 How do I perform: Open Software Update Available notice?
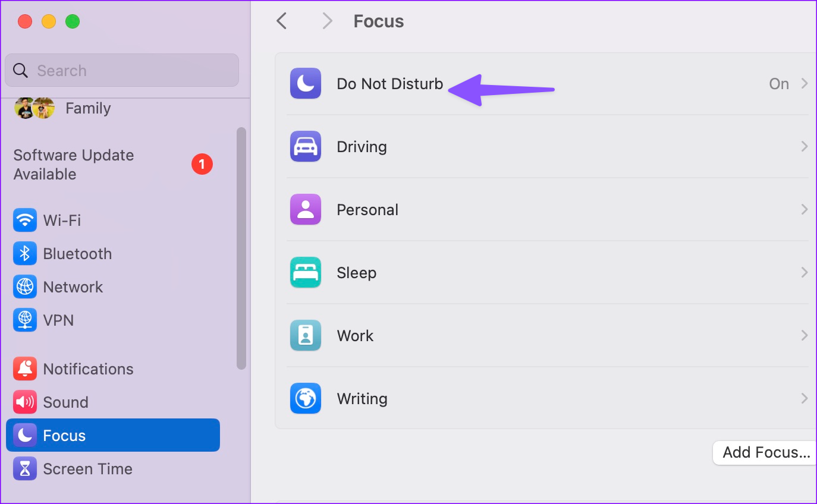pos(74,165)
